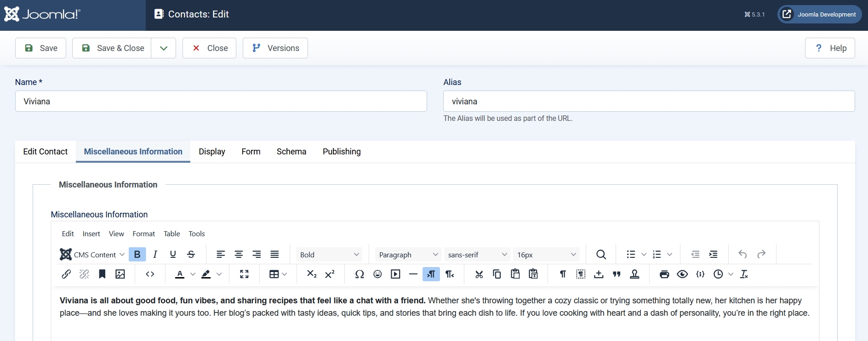Insert code sample with braces icon
The image size is (868, 341).
pos(700,274)
